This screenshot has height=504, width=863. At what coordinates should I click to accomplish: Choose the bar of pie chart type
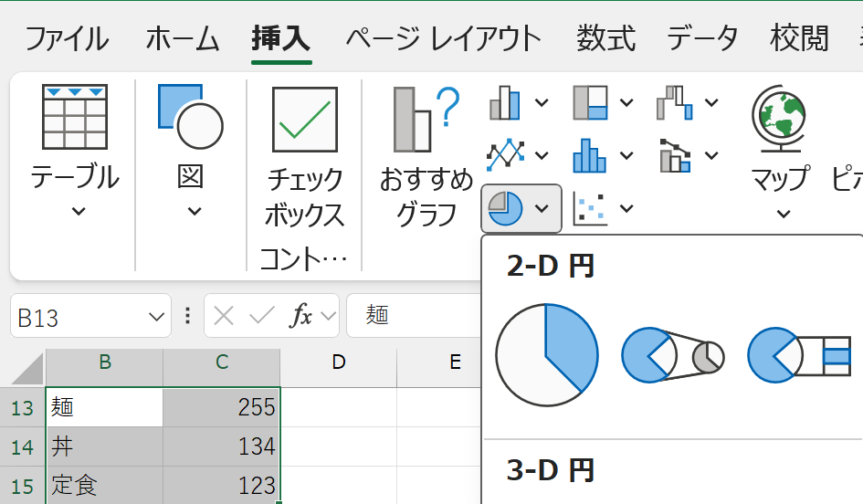(x=798, y=354)
